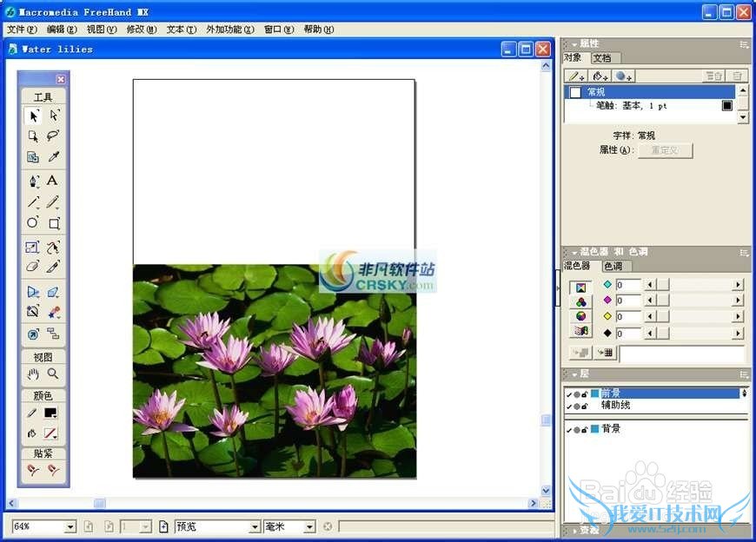Activate the Hand tool
The image size is (756, 542).
pyautogui.click(x=33, y=374)
